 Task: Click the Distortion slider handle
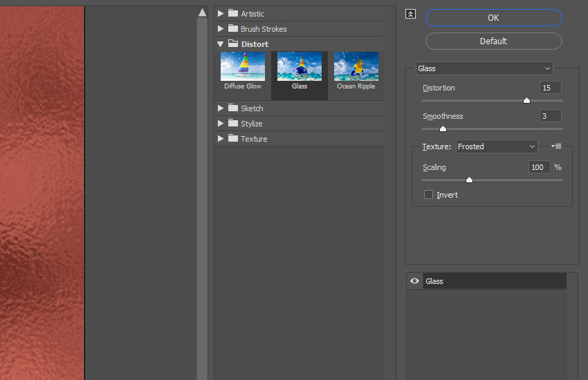click(526, 100)
